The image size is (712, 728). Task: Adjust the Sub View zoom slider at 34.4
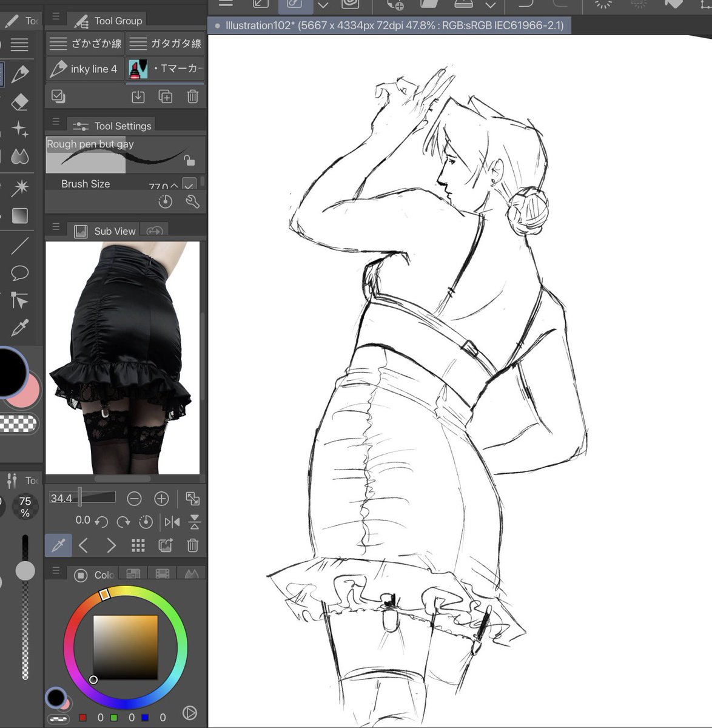[x=82, y=498]
